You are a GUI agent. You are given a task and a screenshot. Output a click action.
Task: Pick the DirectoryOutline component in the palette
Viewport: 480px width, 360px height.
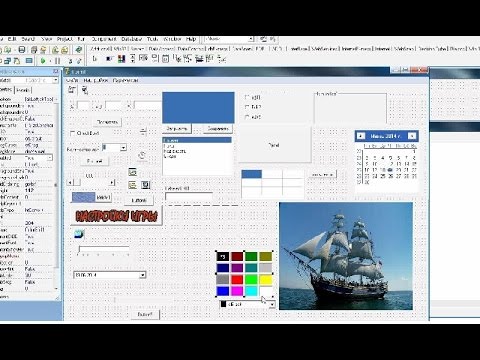tap(155, 59)
